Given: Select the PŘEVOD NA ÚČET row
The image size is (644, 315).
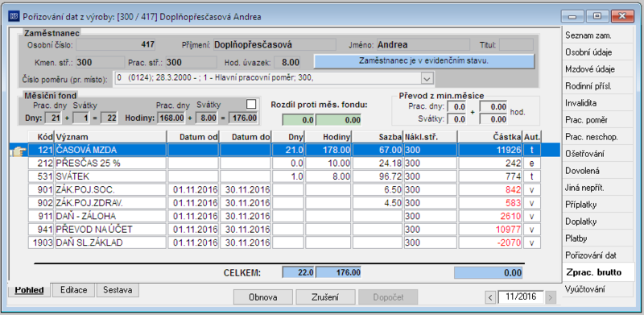Looking at the screenshot, I should [284, 230].
